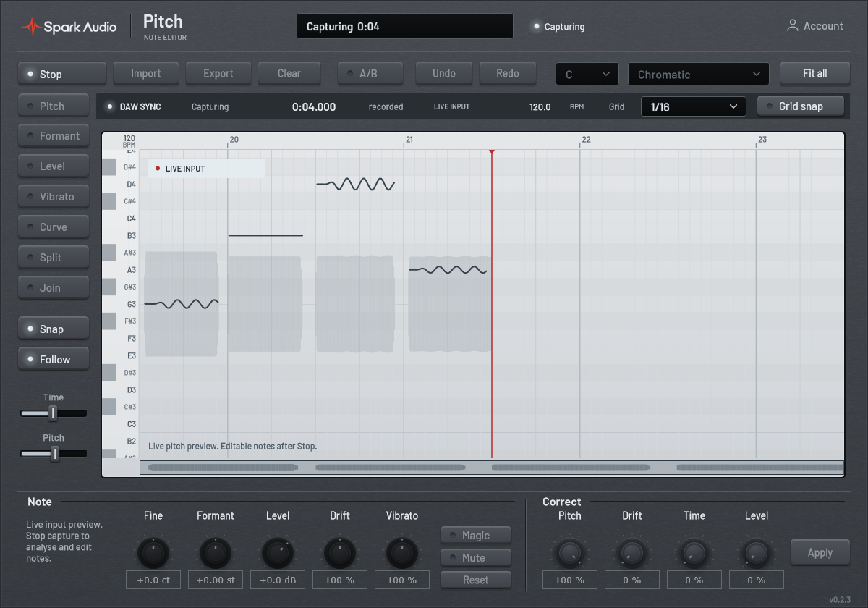Click the Note Drift knob
The image size is (868, 608).
pos(340,553)
